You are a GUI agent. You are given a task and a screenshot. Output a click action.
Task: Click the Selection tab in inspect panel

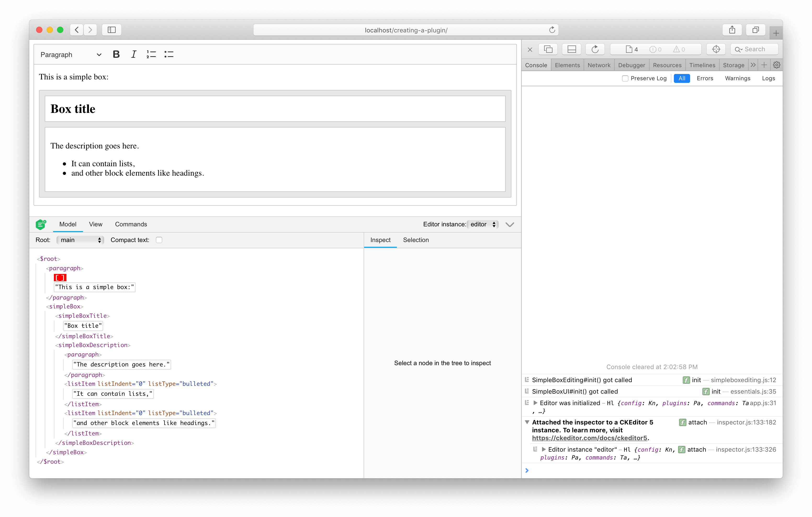pos(415,240)
